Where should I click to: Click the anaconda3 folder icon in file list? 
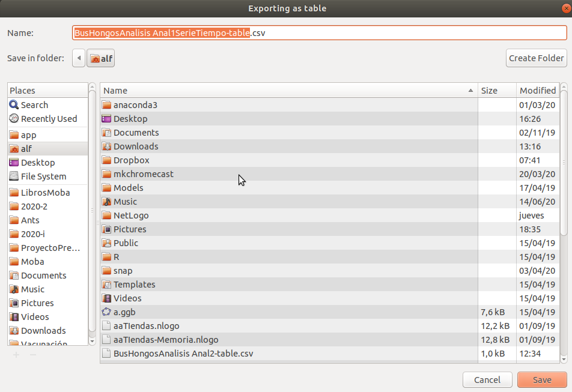pyautogui.click(x=106, y=105)
